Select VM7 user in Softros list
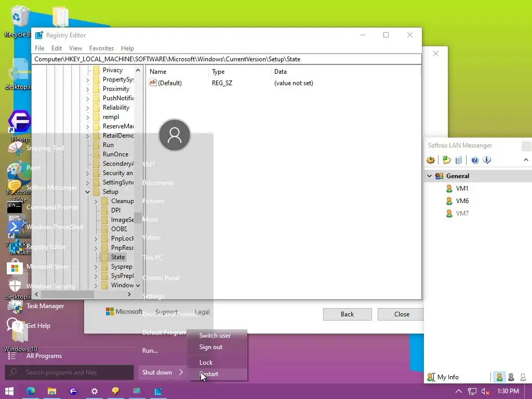 coord(462,214)
